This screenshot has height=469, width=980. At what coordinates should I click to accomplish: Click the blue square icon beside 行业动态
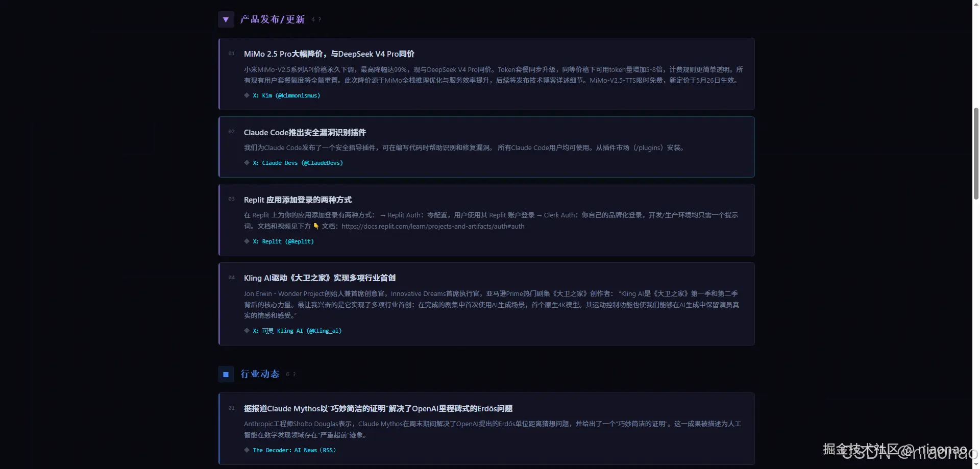pyautogui.click(x=226, y=375)
